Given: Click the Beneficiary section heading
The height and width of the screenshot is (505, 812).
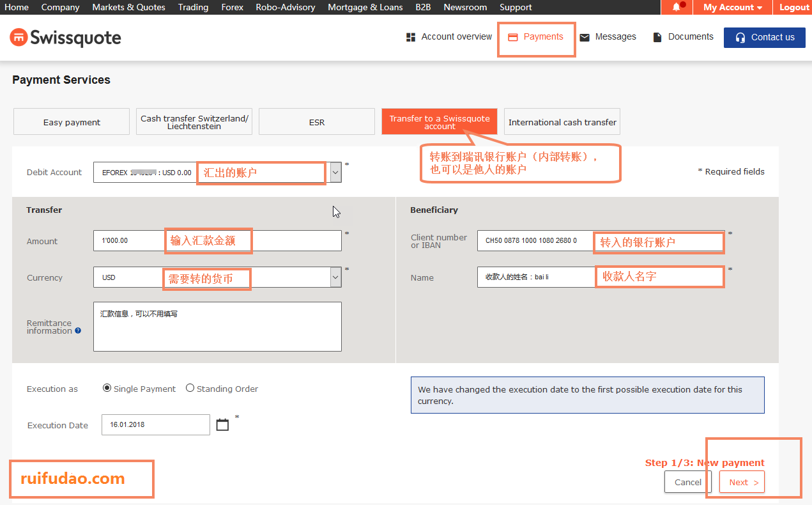Looking at the screenshot, I should click(434, 210).
